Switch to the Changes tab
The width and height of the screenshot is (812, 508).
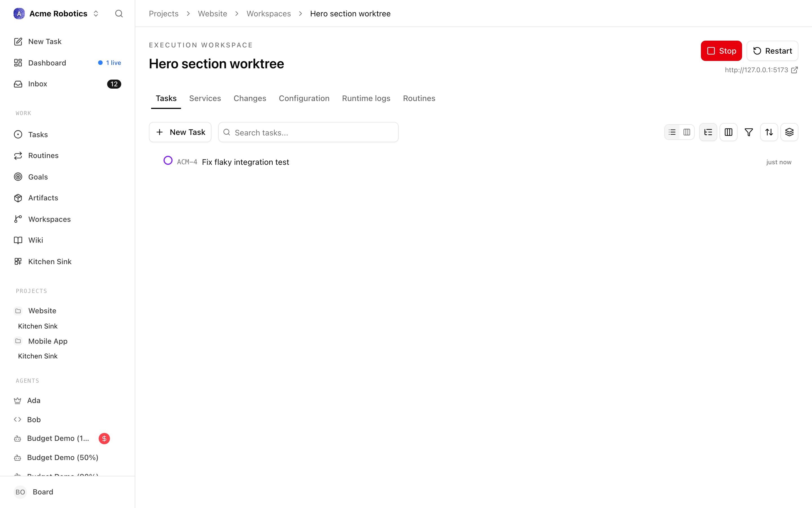tap(250, 98)
